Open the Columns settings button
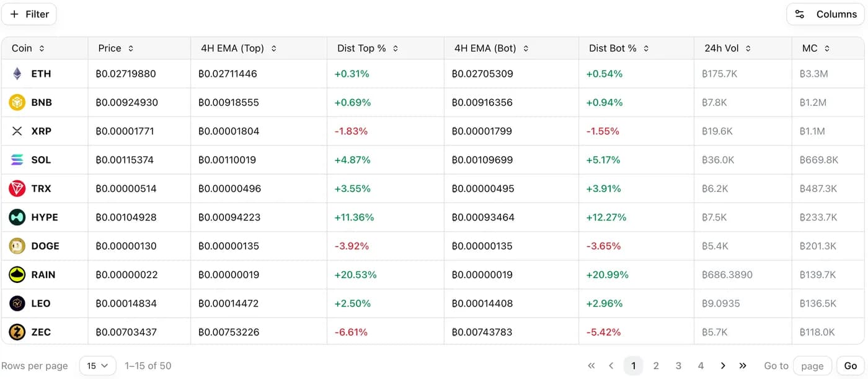Viewport: 868px width, 379px height. tap(826, 14)
